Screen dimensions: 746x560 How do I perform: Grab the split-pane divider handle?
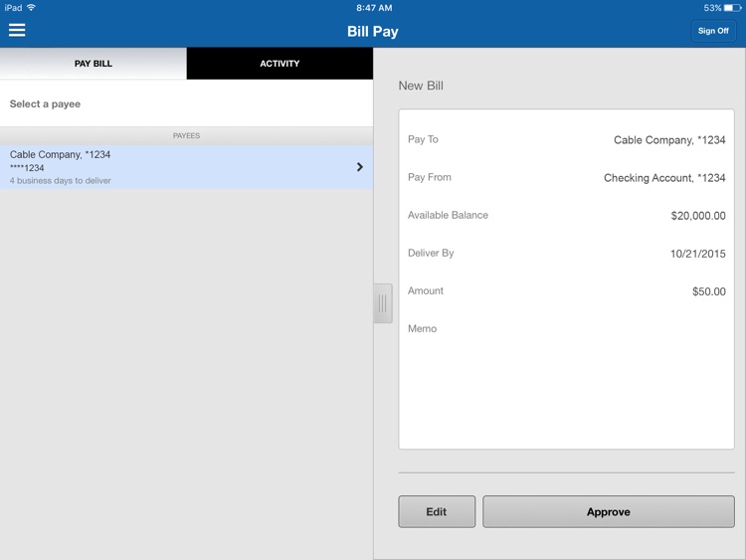coord(383,303)
